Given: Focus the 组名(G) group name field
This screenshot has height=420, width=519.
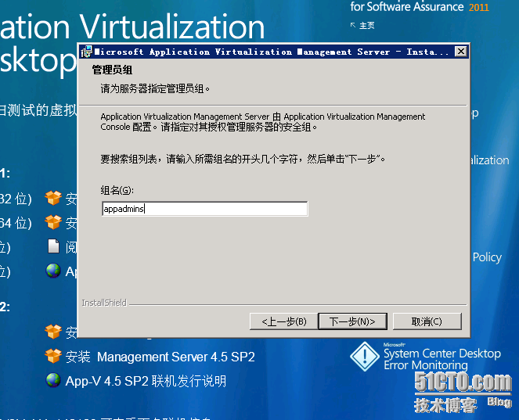Looking at the screenshot, I should coord(205,209).
